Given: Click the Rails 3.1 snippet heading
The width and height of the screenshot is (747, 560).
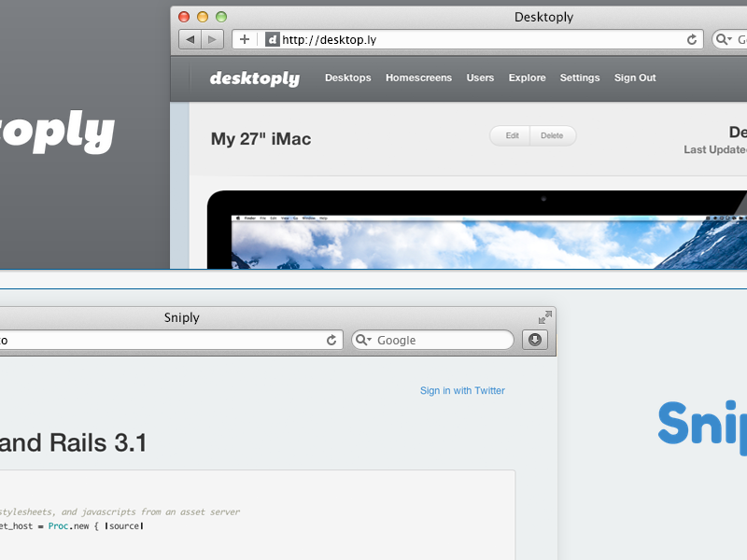Looking at the screenshot, I should [x=74, y=442].
